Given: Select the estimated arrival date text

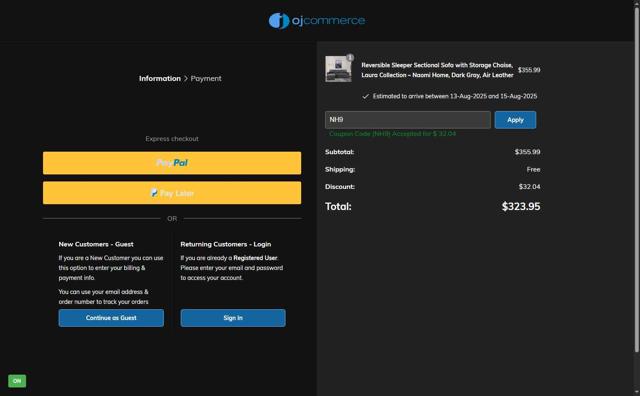Looking at the screenshot, I should (455, 96).
